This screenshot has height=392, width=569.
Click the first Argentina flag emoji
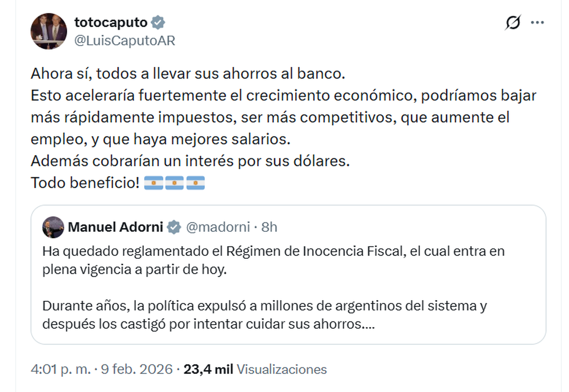pyautogui.click(x=153, y=182)
